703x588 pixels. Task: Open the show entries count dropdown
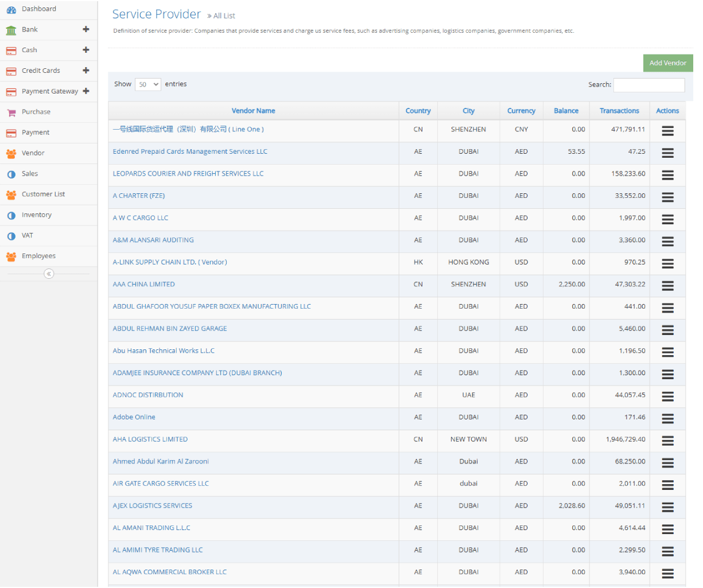148,84
